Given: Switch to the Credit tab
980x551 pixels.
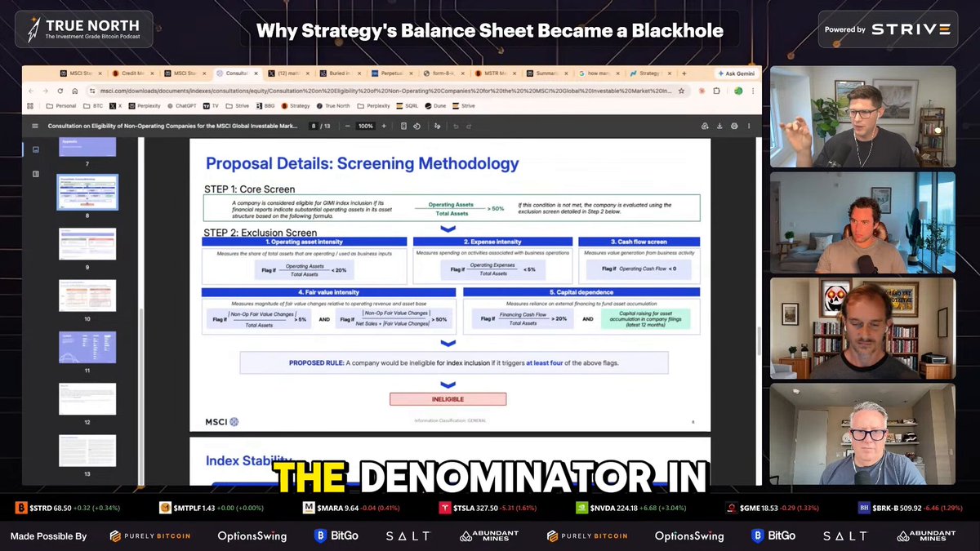Looking at the screenshot, I should pyautogui.click(x=132, y=73).
